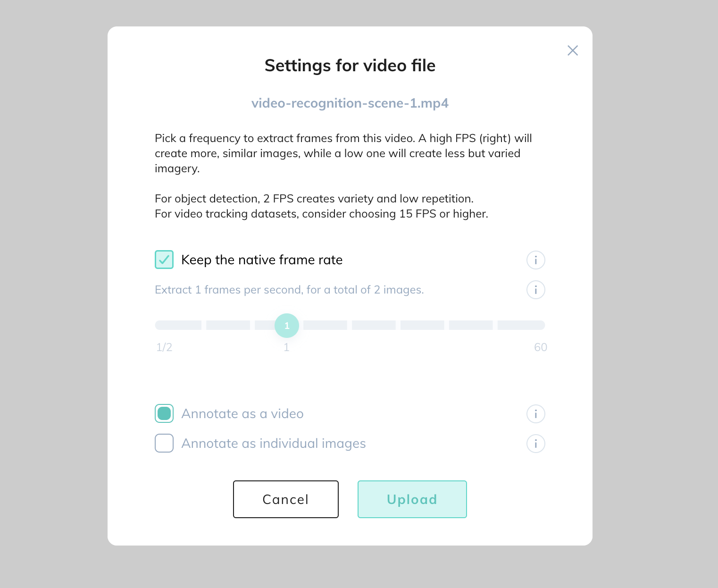Viewport: 718px width, 588px height.
Task: Select the 1/2 FPS label on the slider
Action: pyautogui.click(x=164, y=347)
